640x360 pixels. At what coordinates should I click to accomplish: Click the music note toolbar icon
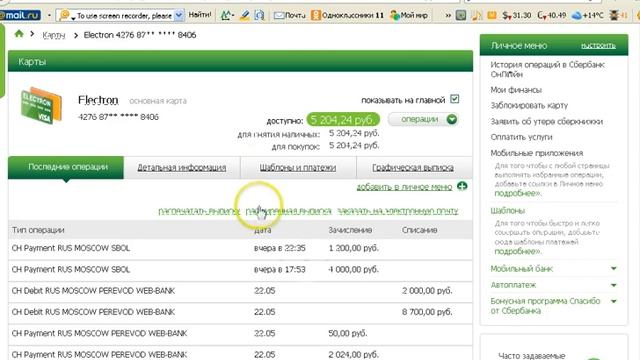pyautogui.click(x=476, y=16)
